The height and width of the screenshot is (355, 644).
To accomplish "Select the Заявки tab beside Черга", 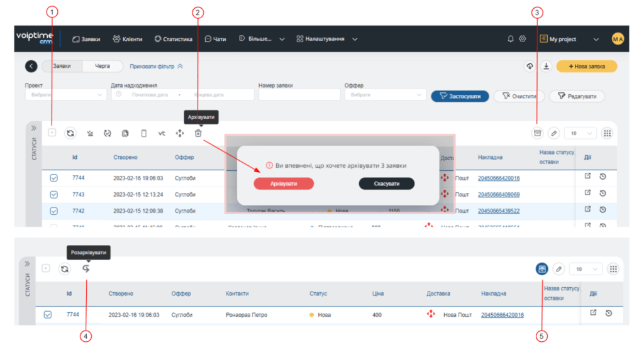I will 62,66.
